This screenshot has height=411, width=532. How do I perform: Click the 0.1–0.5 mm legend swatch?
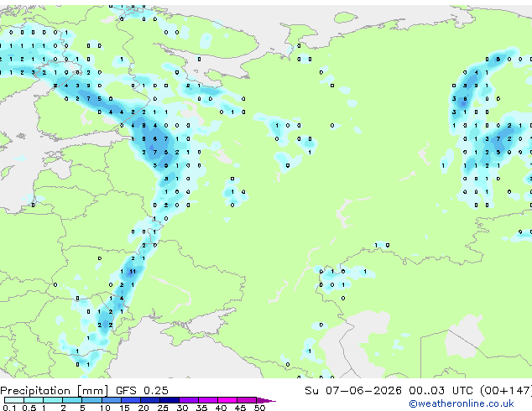(x=14, y=400)
